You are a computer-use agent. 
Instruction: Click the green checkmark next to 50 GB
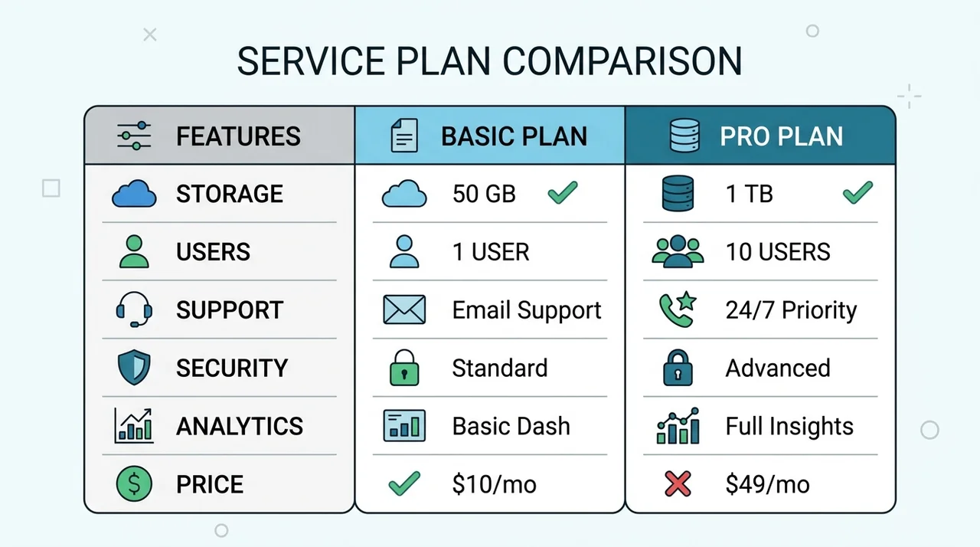(x=563, y=194)
